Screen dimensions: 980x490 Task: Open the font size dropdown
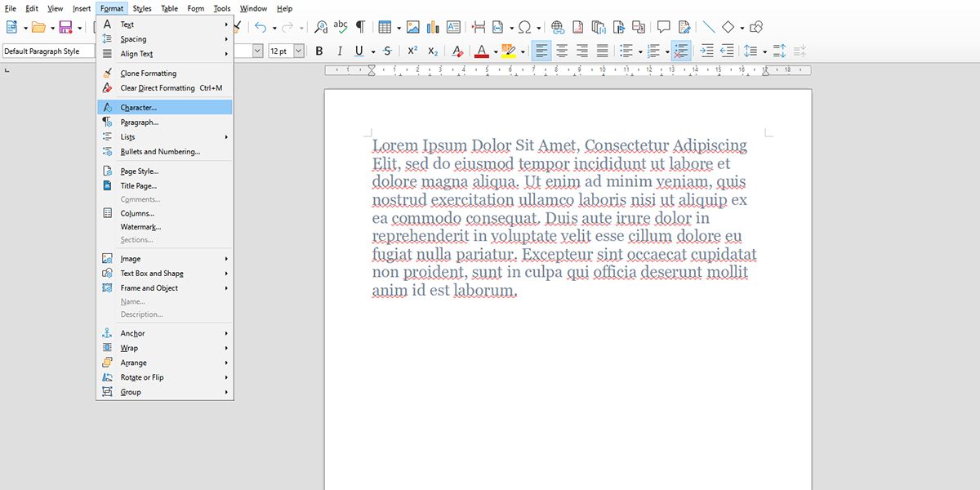[x=298, y=51]
